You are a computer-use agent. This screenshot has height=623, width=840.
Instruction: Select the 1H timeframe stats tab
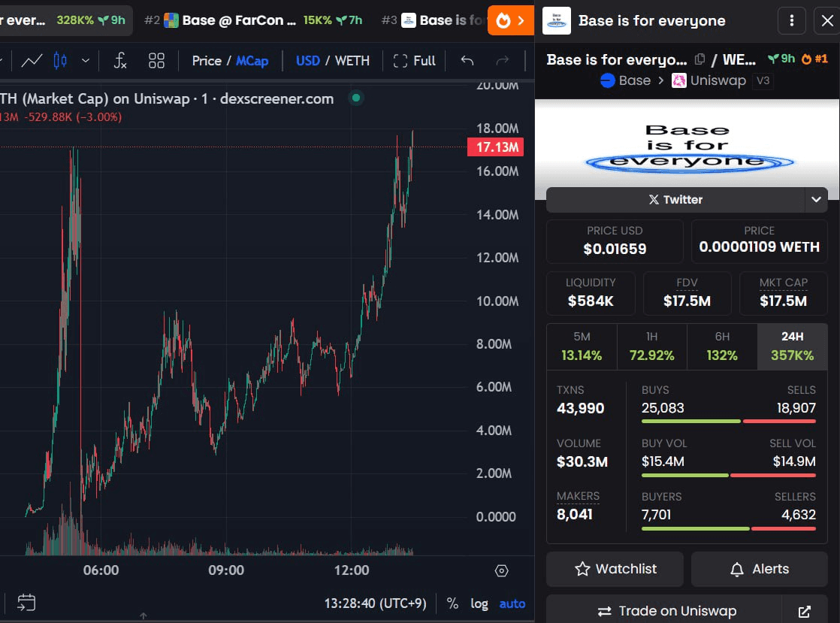click(x=652, y=346)
